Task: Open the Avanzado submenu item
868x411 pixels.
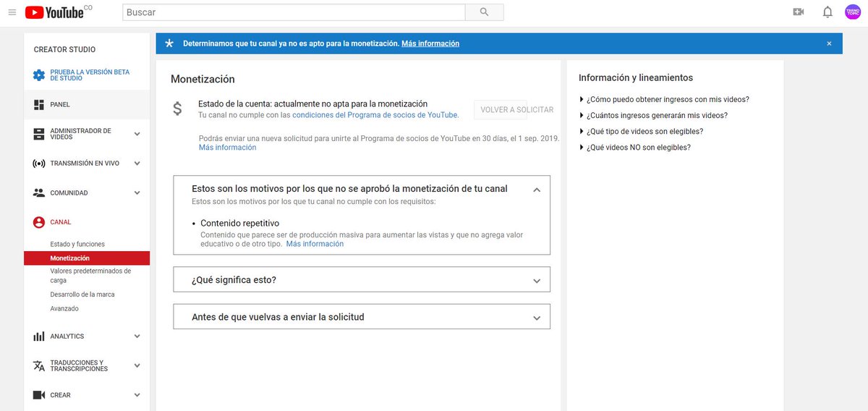Action: (64, 308)
